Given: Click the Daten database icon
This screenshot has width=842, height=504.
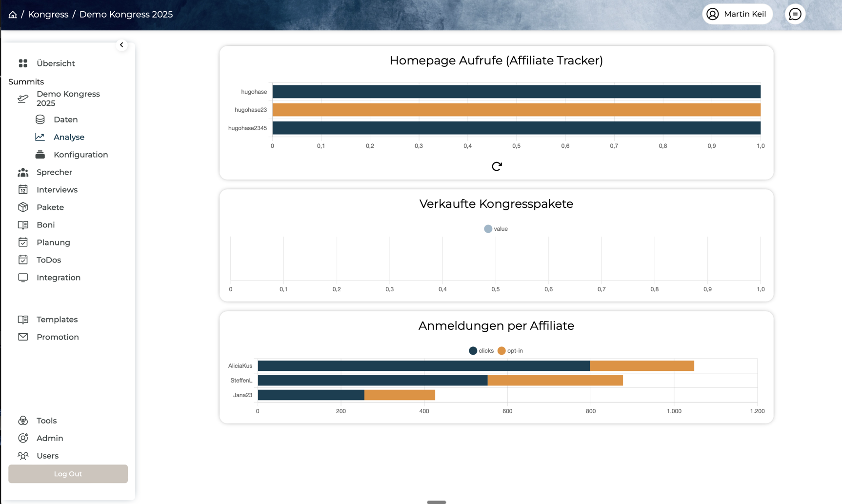Looking at the screenshot, I should [x=40, y=120].
